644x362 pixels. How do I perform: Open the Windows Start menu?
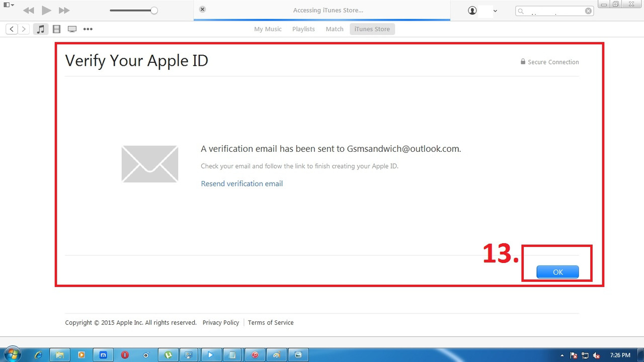[x=13, y=354]
